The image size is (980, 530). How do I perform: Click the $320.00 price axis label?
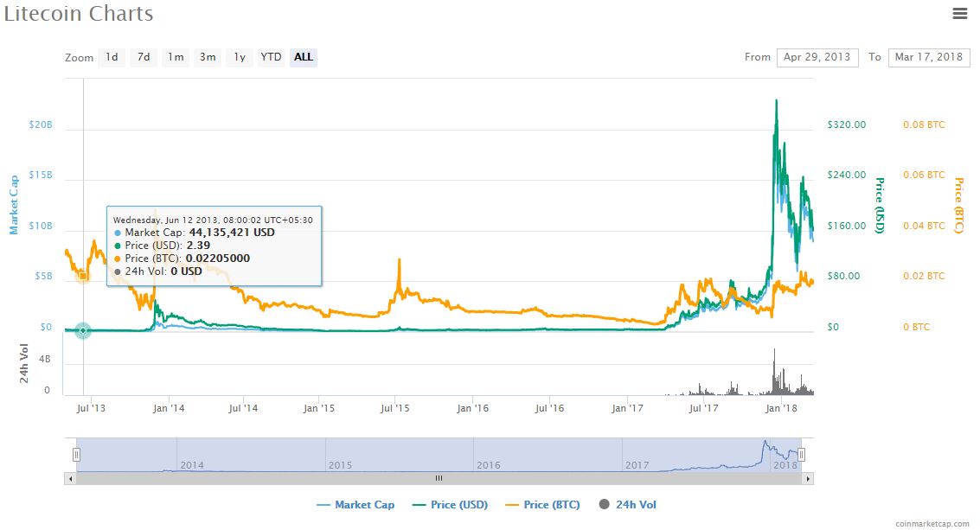pos(846,125)
